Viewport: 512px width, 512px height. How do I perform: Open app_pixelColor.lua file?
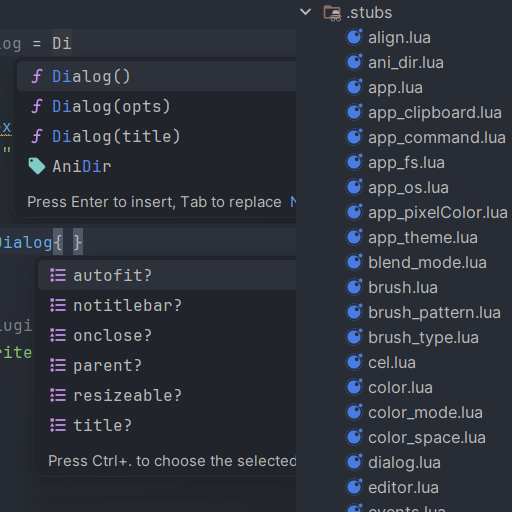tap(438, 213)
